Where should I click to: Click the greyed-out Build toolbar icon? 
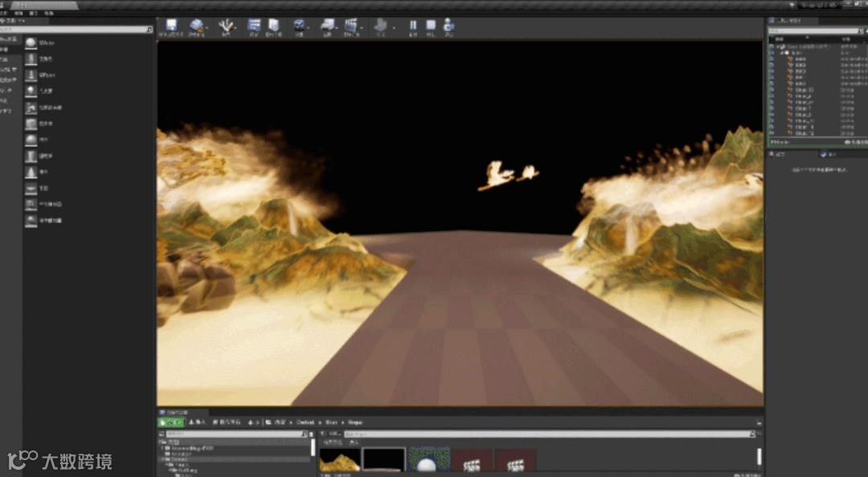click(x=380, y=26)
